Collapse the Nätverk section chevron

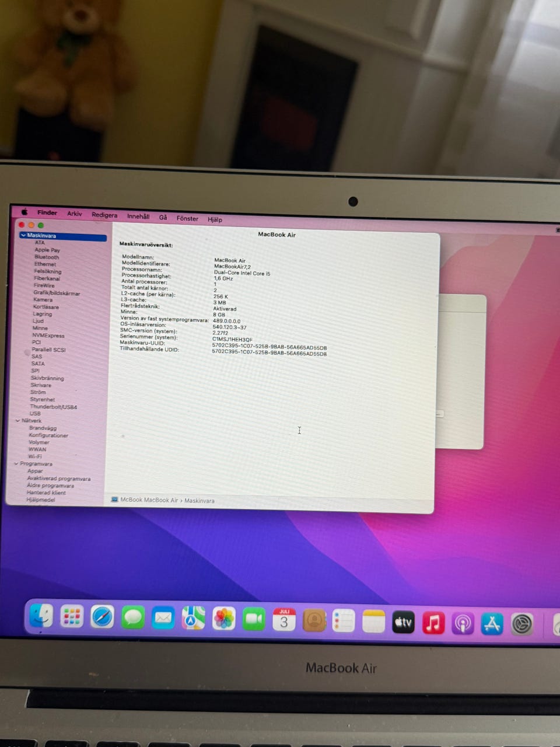click(x=17, y=420)
